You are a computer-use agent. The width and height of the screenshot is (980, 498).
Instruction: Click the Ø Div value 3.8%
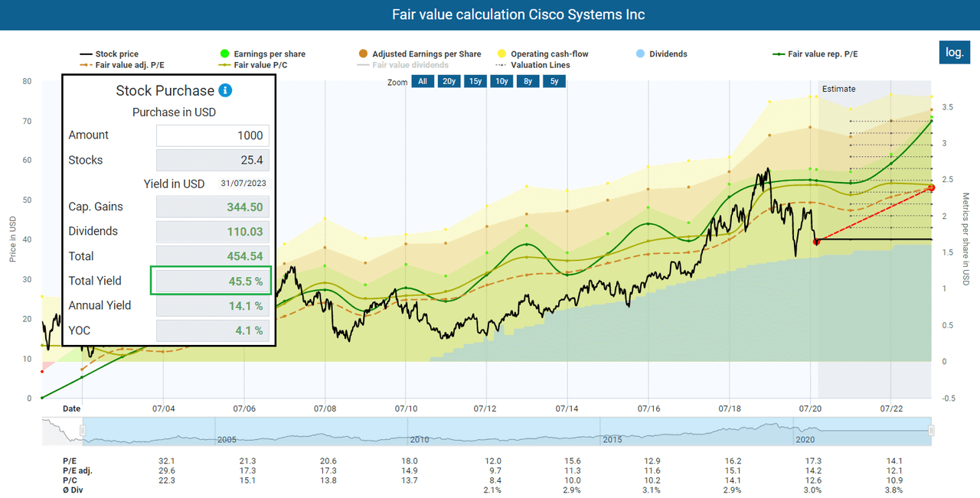pos(895,490)
